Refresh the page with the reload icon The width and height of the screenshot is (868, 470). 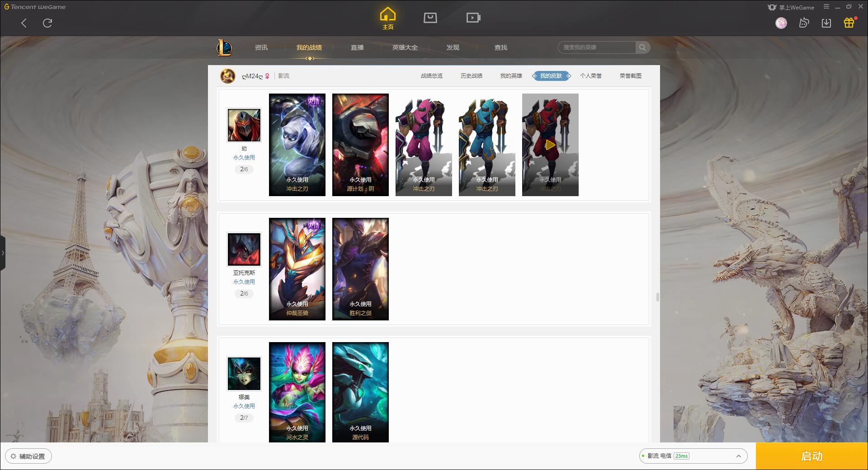tap(47, 23)
